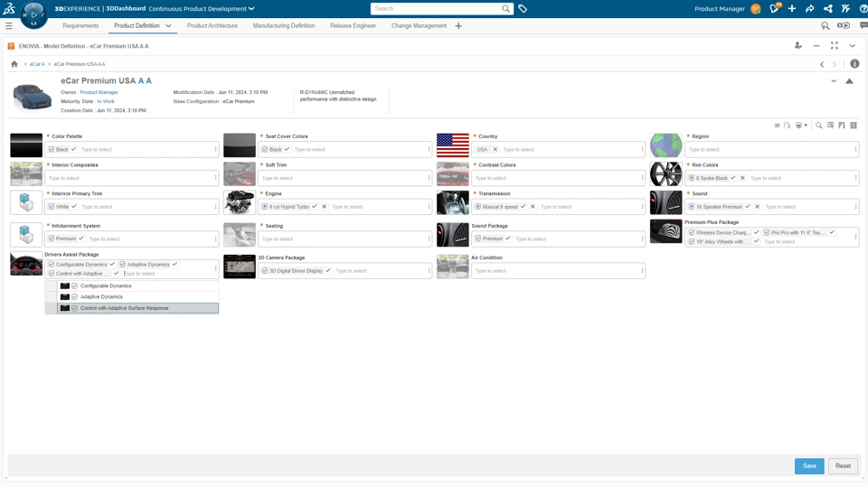Switch to Manufacturing Definition tab
Screen dimensions: 868x487
tap(284, 26)
